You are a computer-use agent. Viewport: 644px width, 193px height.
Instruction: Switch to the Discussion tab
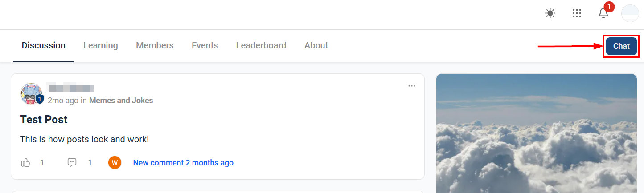(44, 45)
